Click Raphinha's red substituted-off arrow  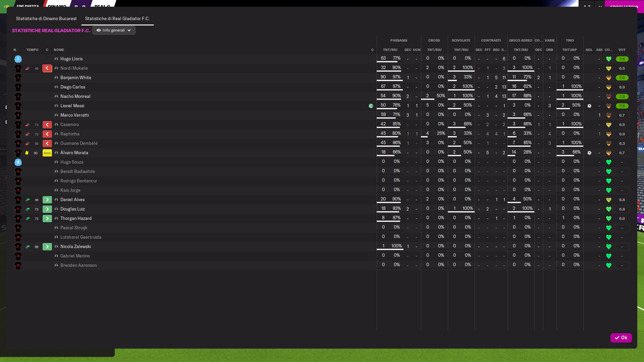[47, 134]
